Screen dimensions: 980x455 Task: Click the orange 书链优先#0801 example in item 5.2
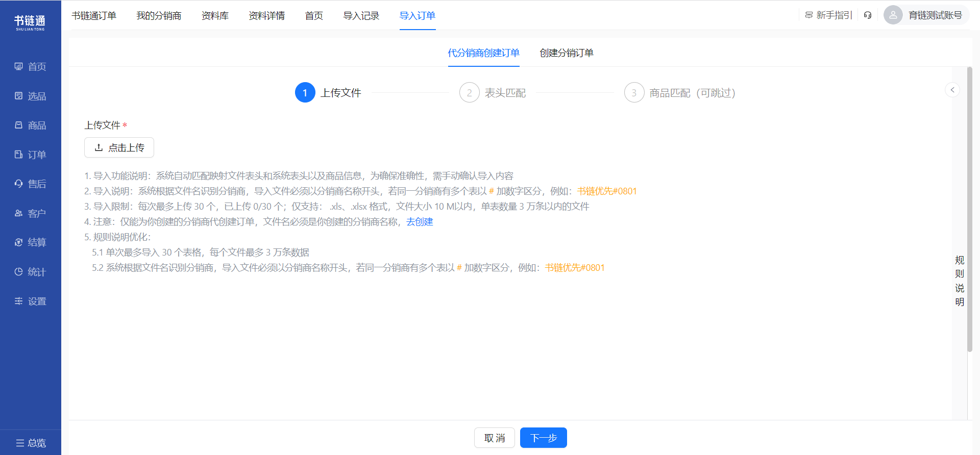(x=575, y=268)
